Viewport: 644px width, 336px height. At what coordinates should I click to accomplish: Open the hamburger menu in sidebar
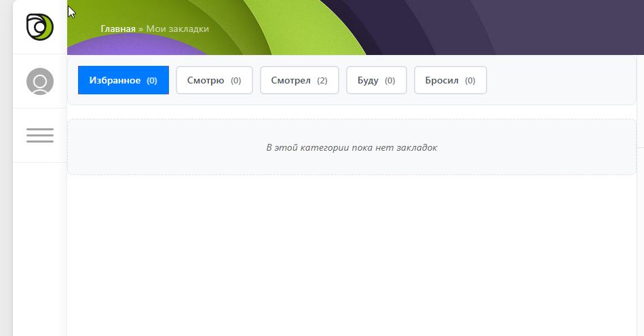(x=39, y=135)
